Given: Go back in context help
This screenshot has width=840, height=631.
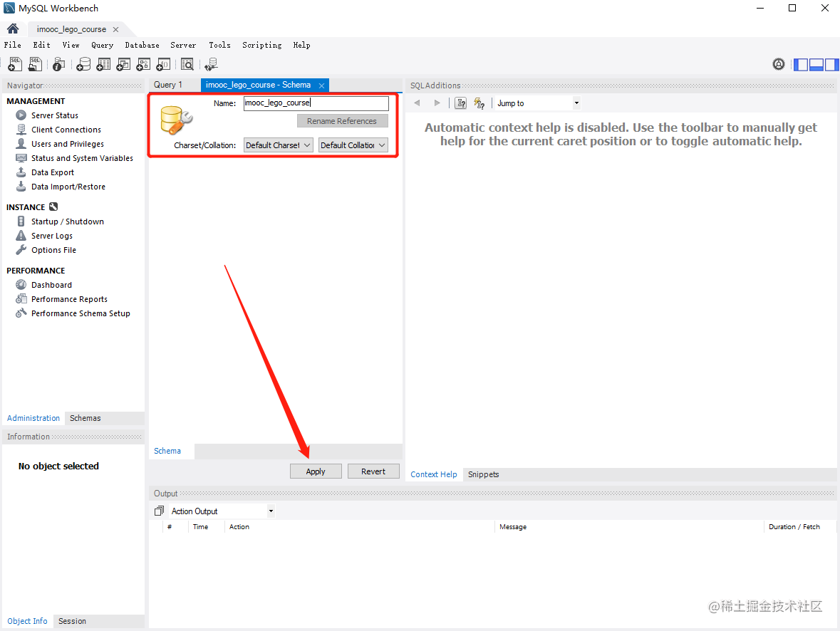Looking at the screenshot, I should pos(417,103).
